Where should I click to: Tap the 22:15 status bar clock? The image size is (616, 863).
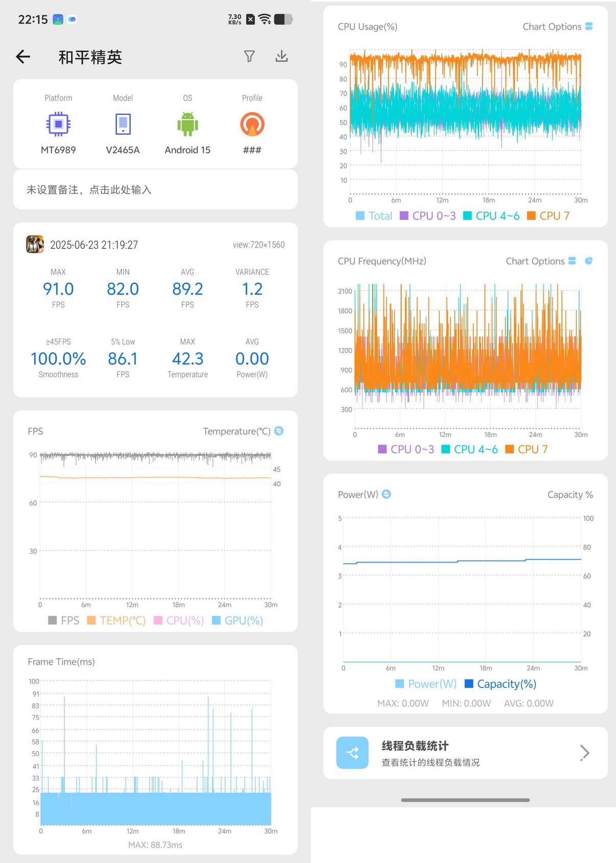click(33, 19)
